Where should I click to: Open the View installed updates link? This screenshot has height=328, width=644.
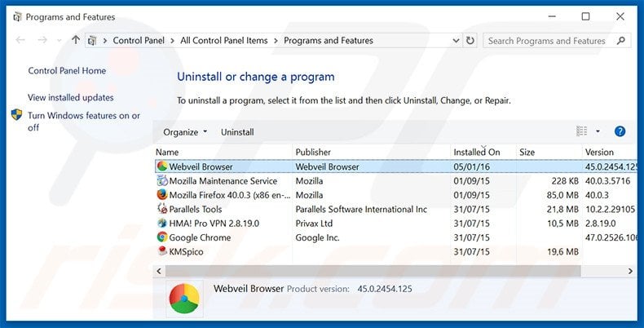click(x=71, y=97)
